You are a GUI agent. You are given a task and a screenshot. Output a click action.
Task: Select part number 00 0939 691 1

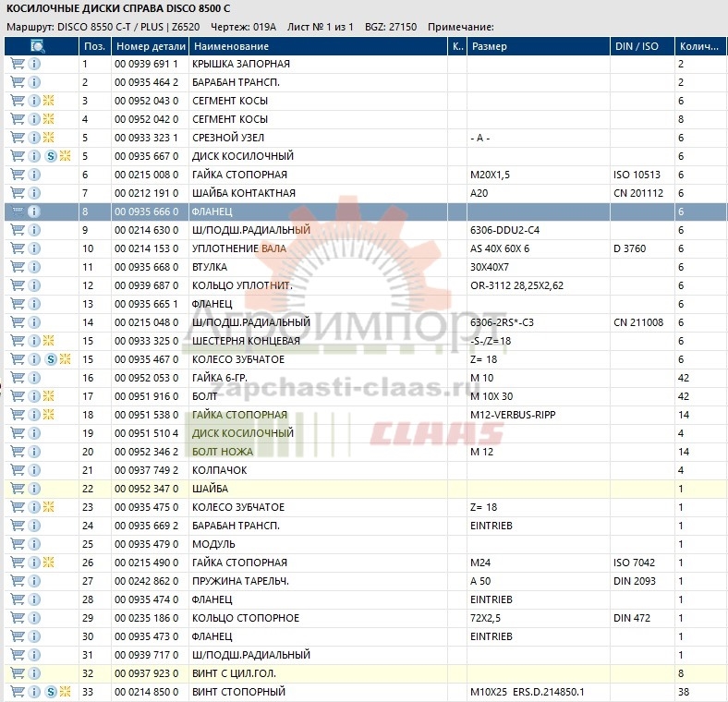click(146, 64)
